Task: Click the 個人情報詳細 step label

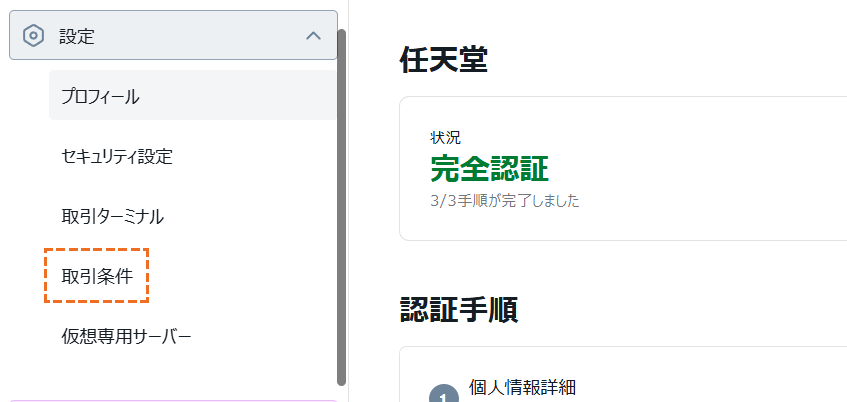Action: [522, 387]
